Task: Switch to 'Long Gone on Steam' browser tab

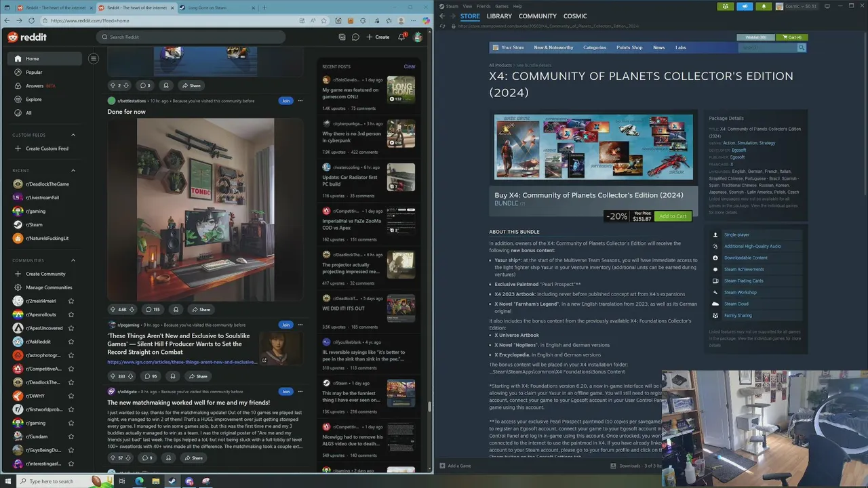Action: (217, 7)
